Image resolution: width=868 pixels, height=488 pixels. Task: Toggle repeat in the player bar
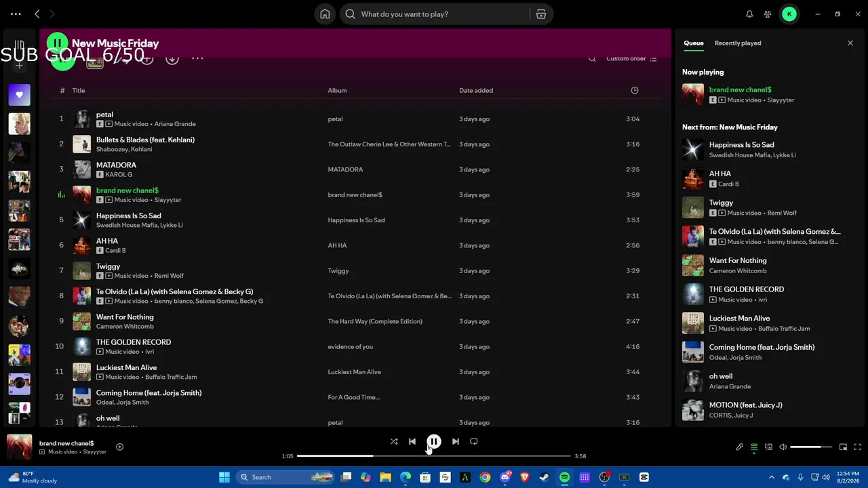tap(474, 441)
